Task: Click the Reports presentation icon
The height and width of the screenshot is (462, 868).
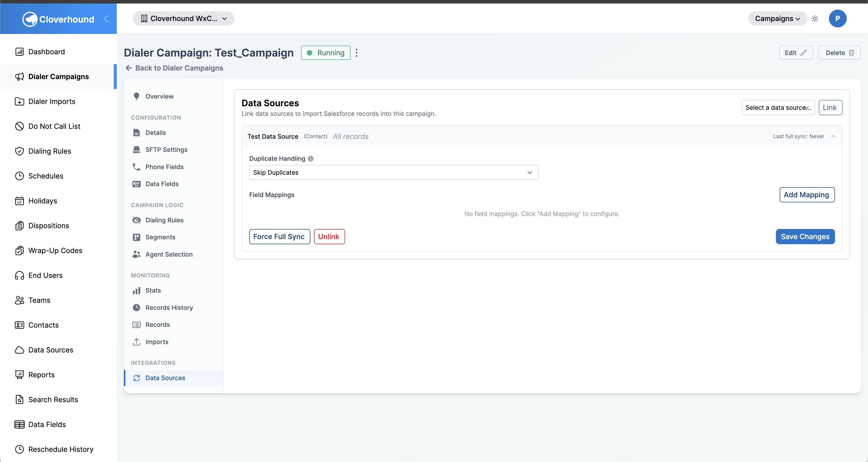Action: pyautogui.click(x=20, y=375)
